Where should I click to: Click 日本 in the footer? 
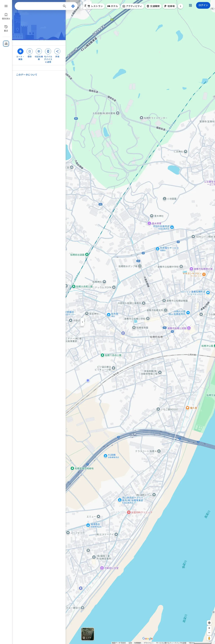click(x=130, y=643)
